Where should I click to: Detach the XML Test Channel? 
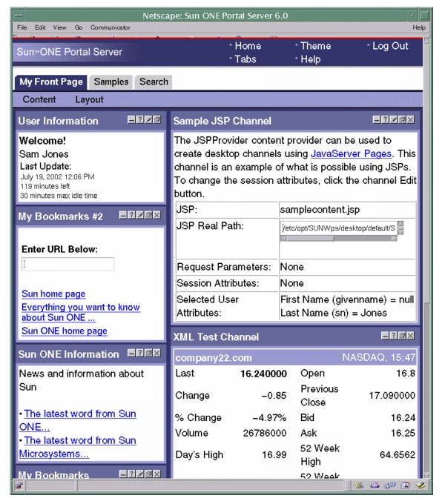[x=402, y=336]
